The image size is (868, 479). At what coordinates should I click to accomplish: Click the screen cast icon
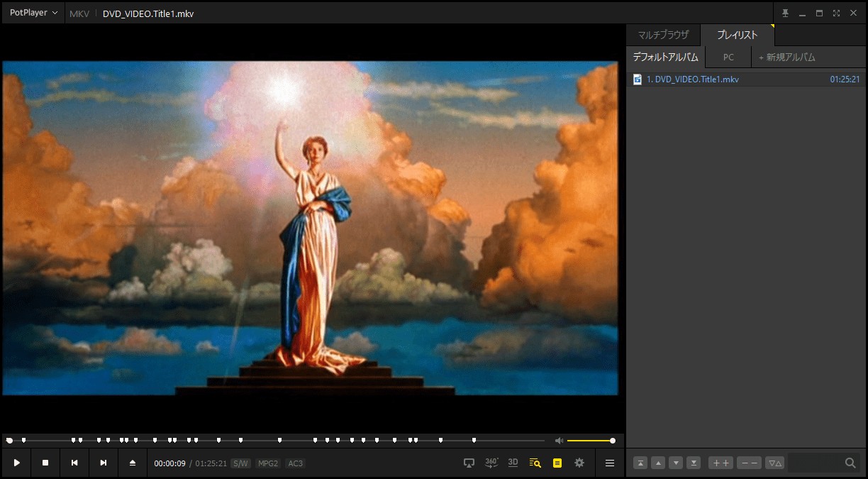[469, 463]
